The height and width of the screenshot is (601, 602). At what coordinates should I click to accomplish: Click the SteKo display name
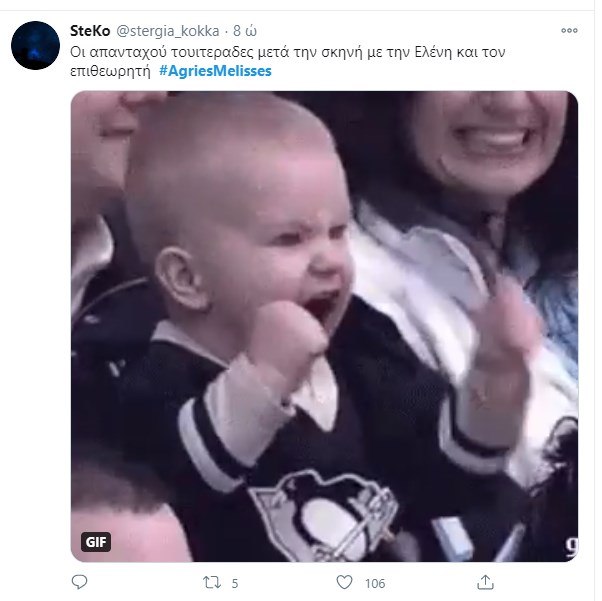click(90, 31)
